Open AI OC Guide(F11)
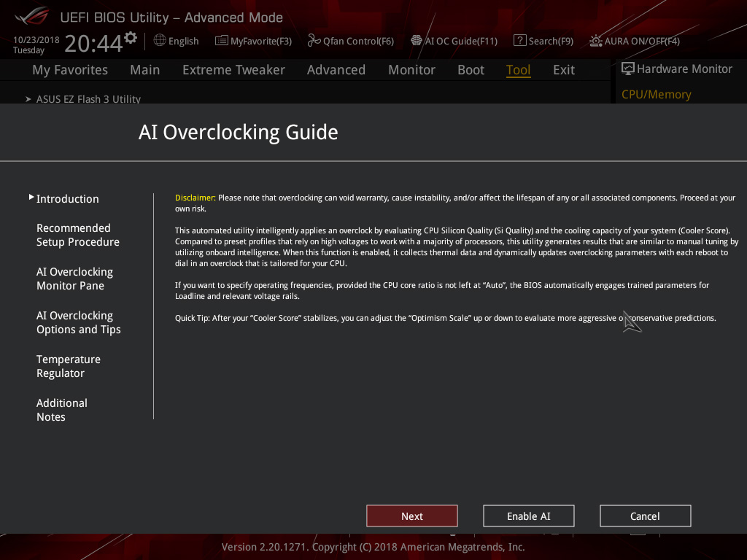This screenshot has width=747, height=560. [461, 41]
